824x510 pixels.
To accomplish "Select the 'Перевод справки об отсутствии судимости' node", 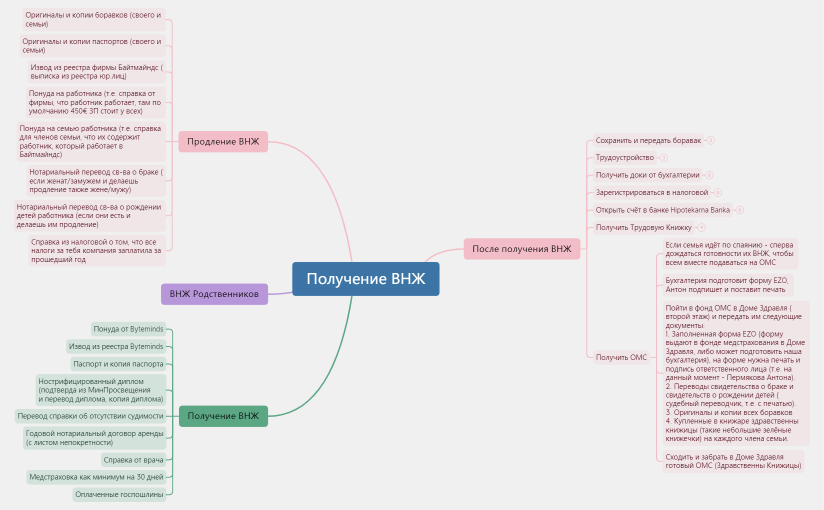I will click(91, 416).
